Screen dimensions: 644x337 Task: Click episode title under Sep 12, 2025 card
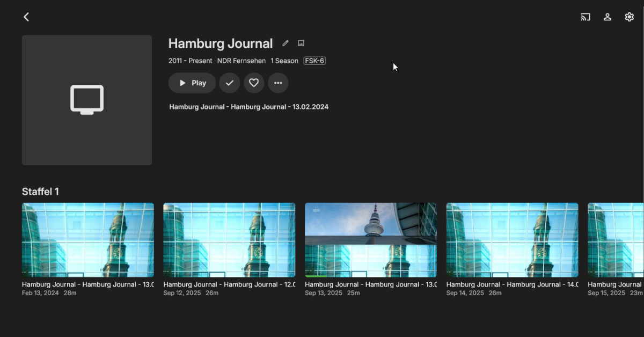click(x=229, y=284)
